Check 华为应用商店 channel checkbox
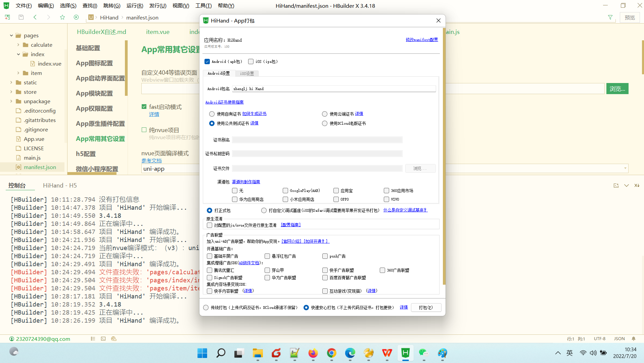The height and width of the screenshot is (363, 644). pyautogui.click(x=235, y=199)
